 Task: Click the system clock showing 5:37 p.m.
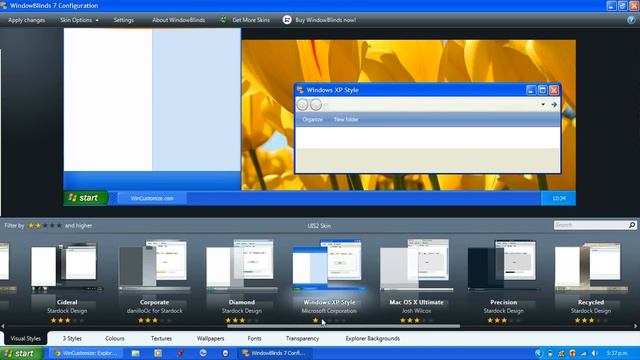pos(617,353)
